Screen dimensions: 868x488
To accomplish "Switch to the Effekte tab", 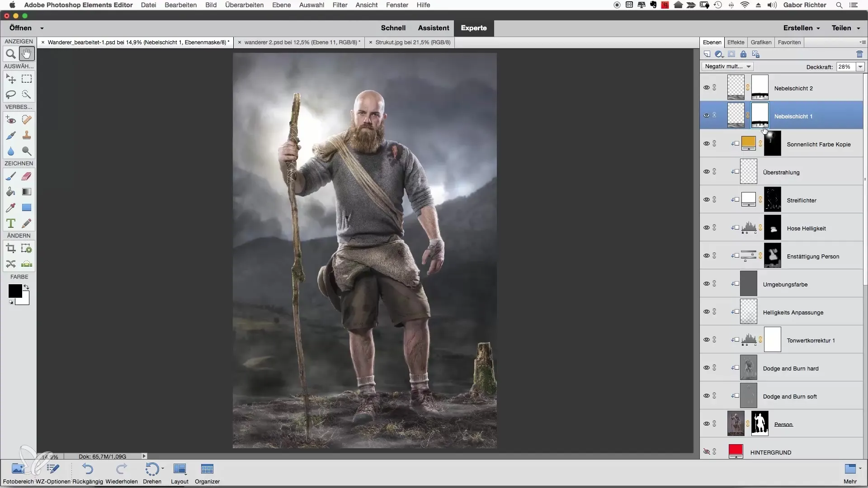I will point(736,42).
